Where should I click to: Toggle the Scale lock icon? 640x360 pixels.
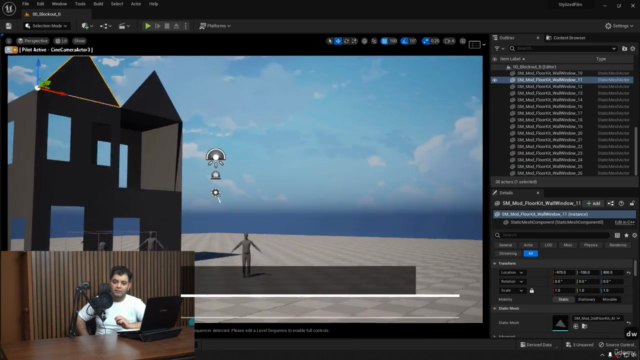[x=531, y=291]
